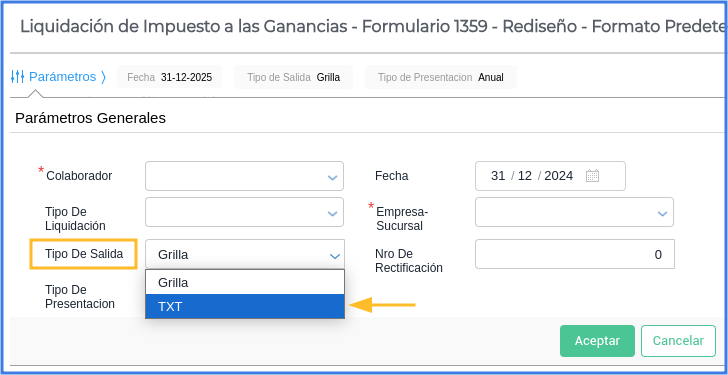Viewport: 728px width, 375px height.
Task: Select the TXT option in list
Action: (245, 307)
